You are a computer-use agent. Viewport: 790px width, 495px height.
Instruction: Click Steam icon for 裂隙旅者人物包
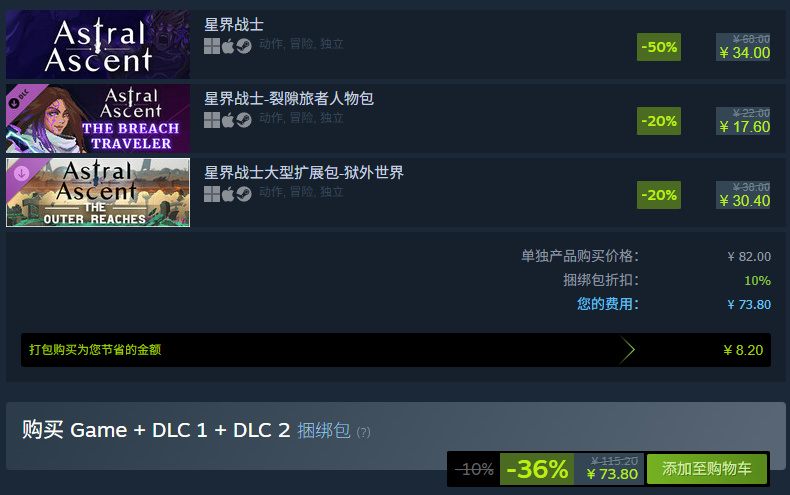pos(244,120)
